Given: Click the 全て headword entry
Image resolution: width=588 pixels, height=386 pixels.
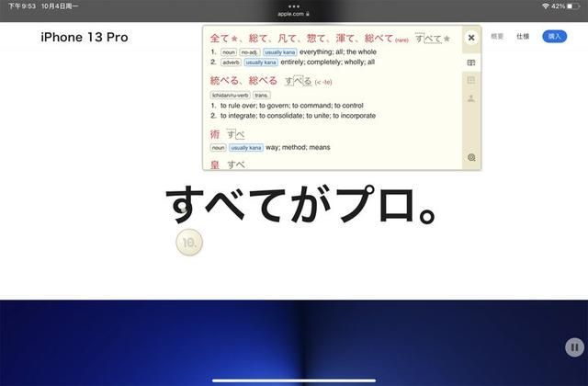Looking at the screenshot, I should point(220,39).
